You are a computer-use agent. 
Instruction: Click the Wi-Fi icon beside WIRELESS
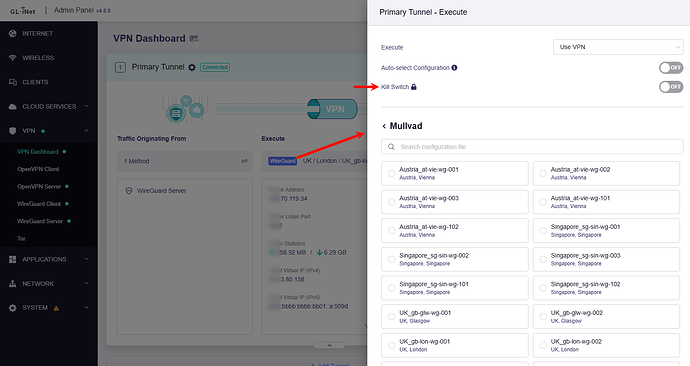coord(12,58)
